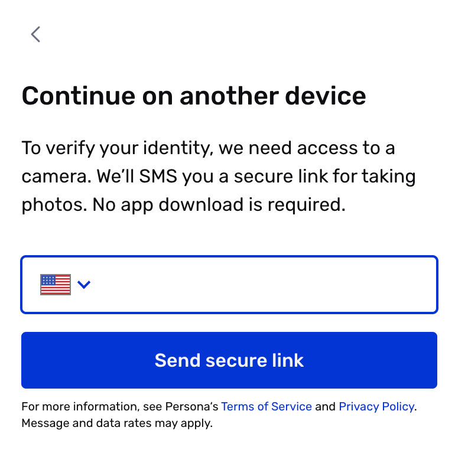Screen dimensions: 455x476
Task: Click 'No app download is required' sentence
Action: coord(219,204)
